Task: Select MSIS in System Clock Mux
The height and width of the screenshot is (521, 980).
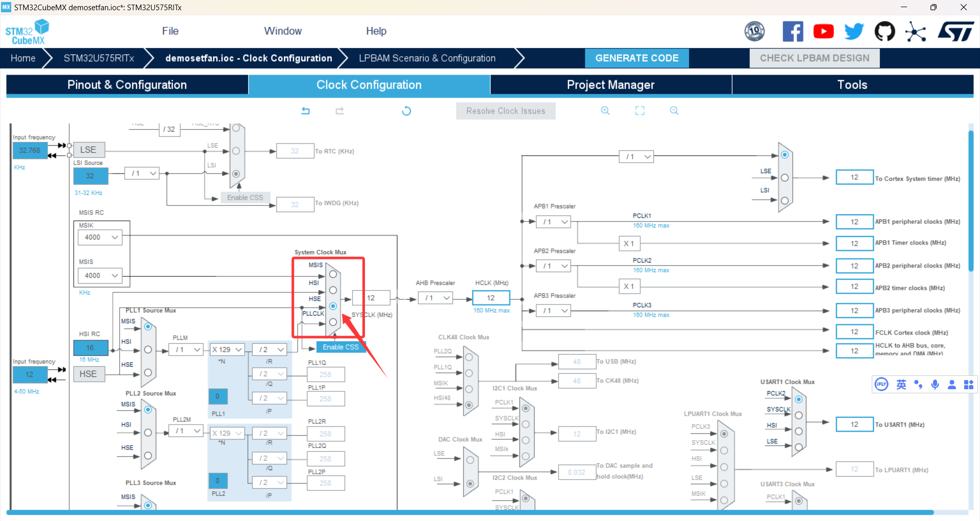Action: tap(333, 274)
